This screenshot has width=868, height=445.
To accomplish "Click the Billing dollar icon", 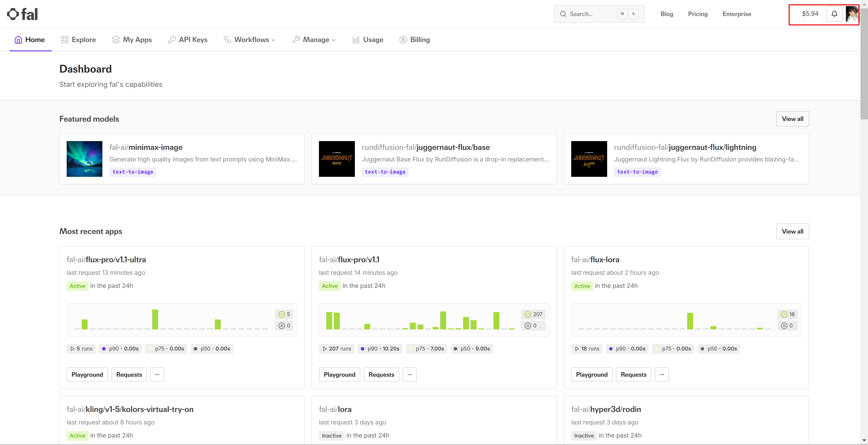I will click(x=403, y=40).
